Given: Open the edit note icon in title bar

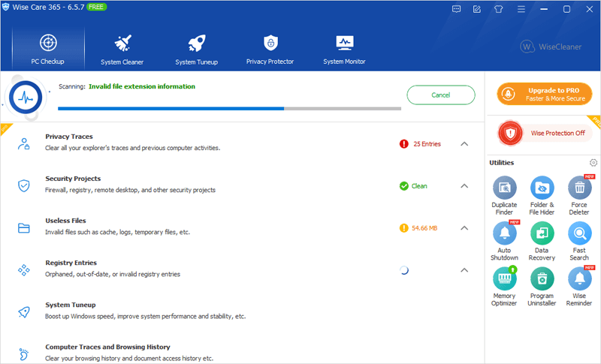Looking at the screenshot, I should [x=477, y=9].
